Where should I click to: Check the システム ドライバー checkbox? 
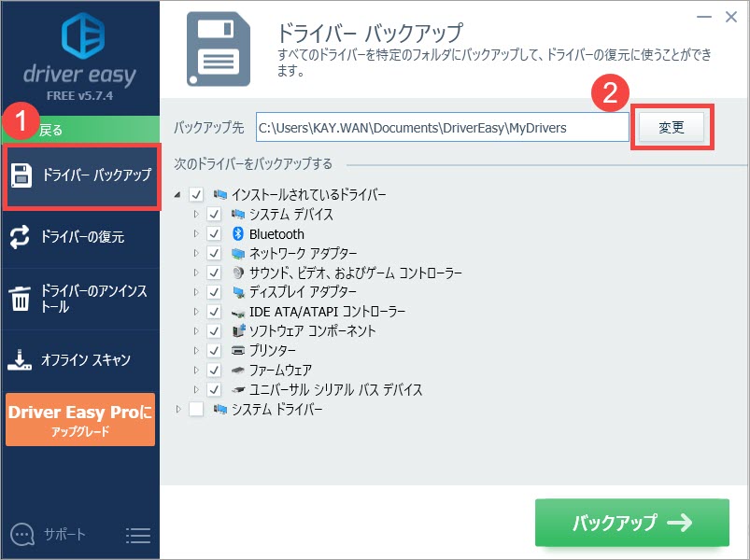(196, 409)
